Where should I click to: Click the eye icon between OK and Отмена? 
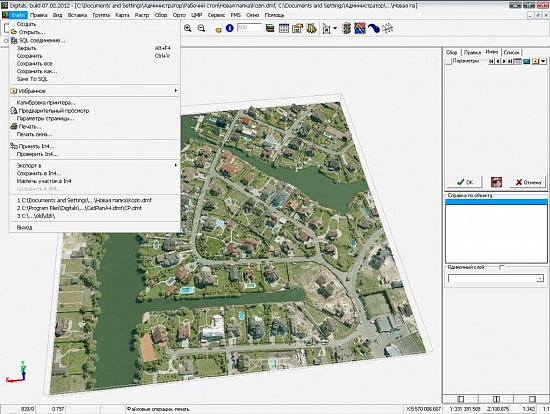click(496, 182)
